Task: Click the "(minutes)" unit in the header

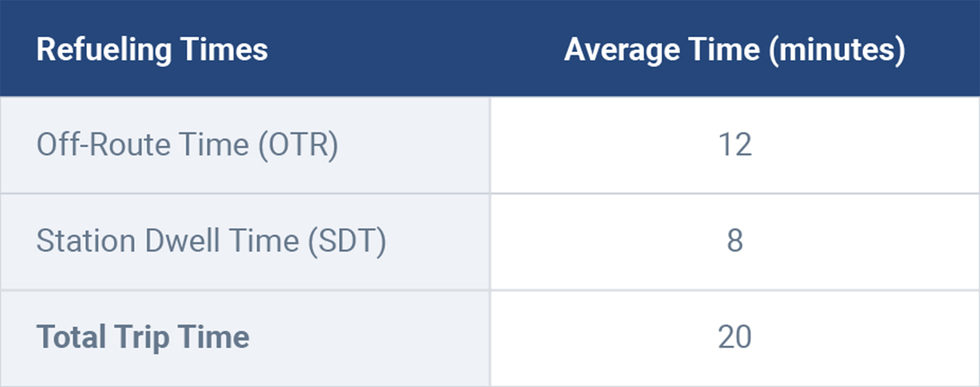Action: click(x=837, y=50)
